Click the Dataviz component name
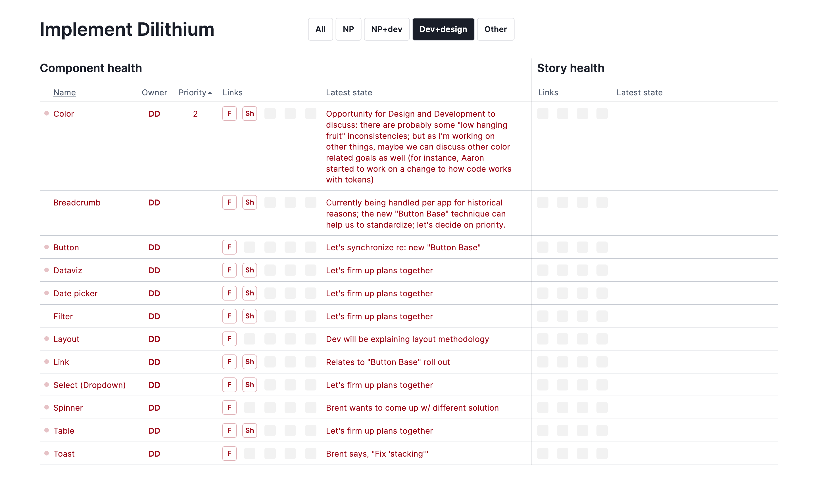The width and height of the screenshot is (818, 504). click(68, 271)
